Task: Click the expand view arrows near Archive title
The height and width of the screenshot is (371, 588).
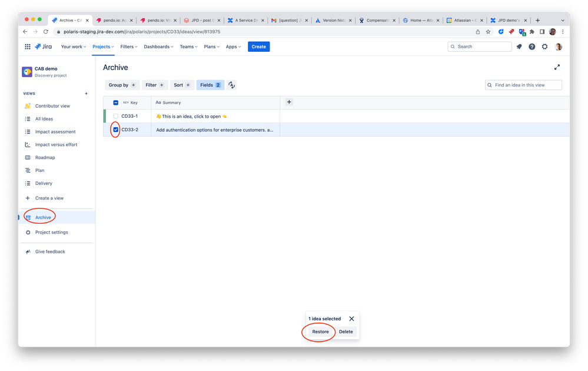Action: pyautogui.click(x=557, y=67)
